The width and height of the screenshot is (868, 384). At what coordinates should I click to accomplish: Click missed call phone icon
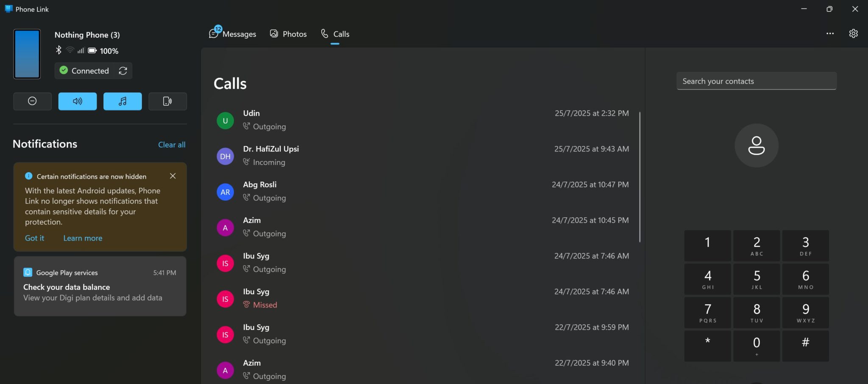[x=246, y=305]
